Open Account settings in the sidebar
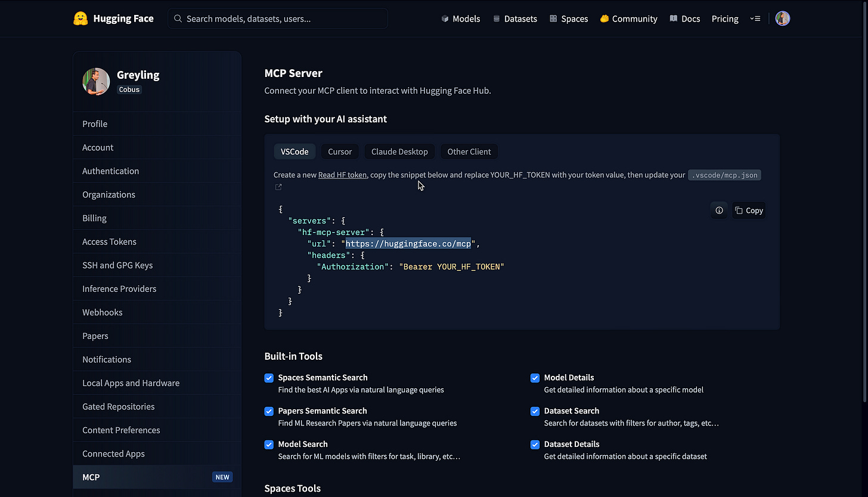 157,147
